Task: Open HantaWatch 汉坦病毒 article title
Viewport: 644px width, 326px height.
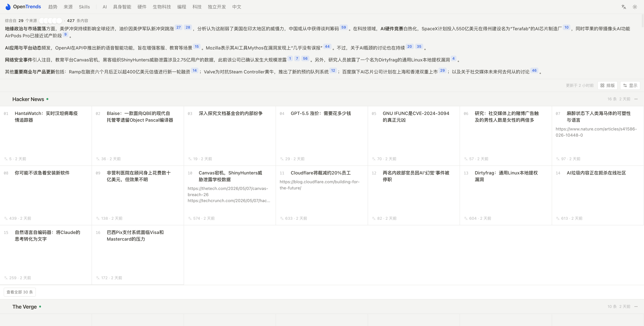Action: [x=46, y=117]
